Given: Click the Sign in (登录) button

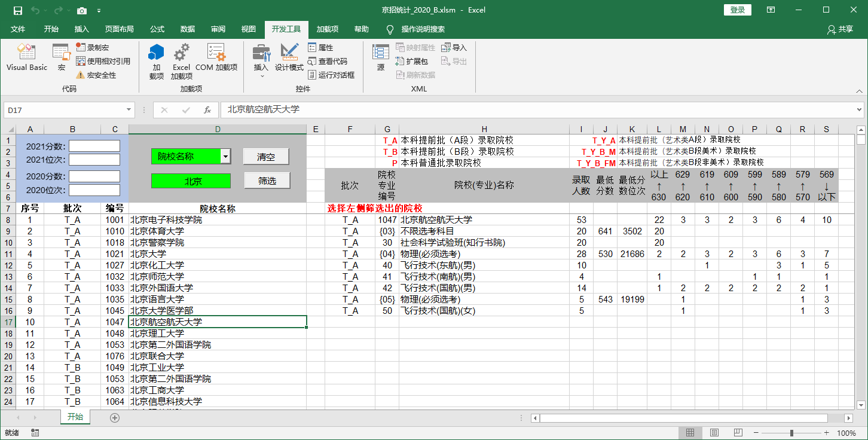Looking at the screenshot, I should (x=738, y=10).
